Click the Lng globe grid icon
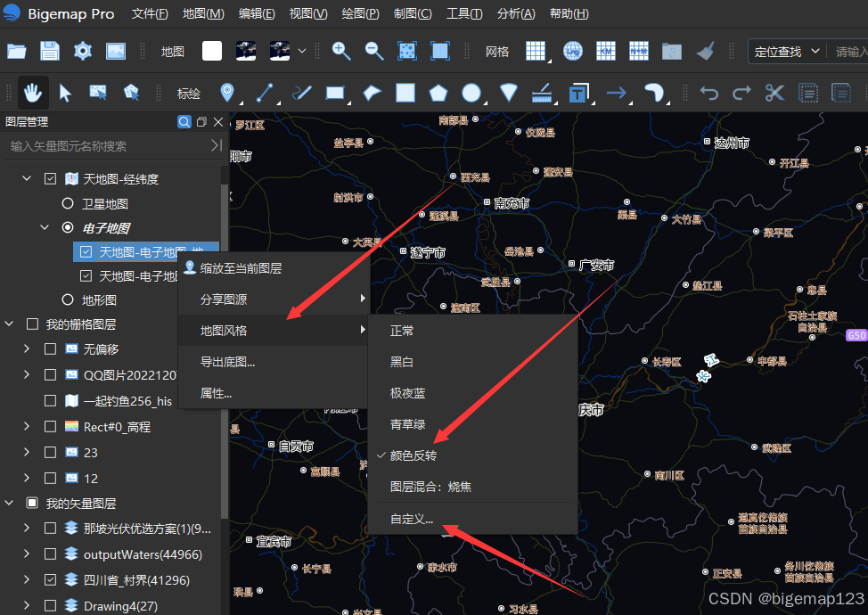The height and width of the screenshot is (615, 868). click(573, 51)
